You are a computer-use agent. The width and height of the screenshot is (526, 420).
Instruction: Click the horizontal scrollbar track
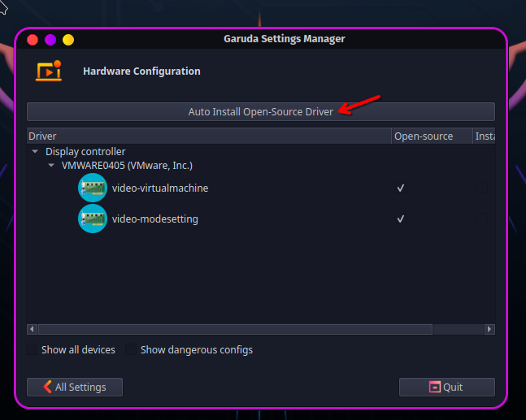coord(459,329)
